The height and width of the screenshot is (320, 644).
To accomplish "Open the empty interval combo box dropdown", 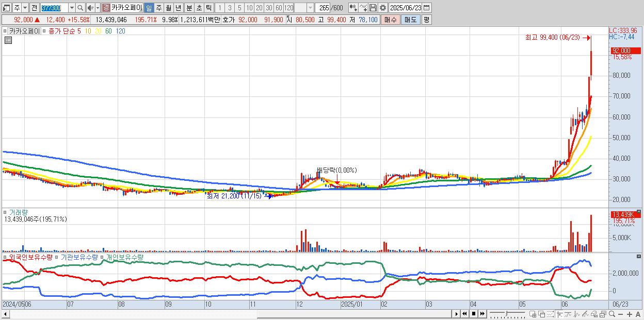I will (x=310, y=8).
